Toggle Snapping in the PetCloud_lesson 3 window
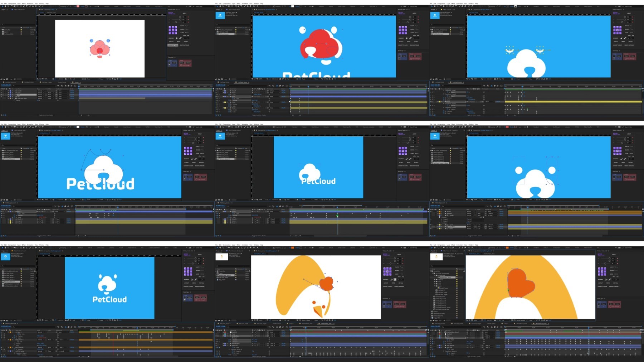 pyautogui.click(x=59, y=127)
